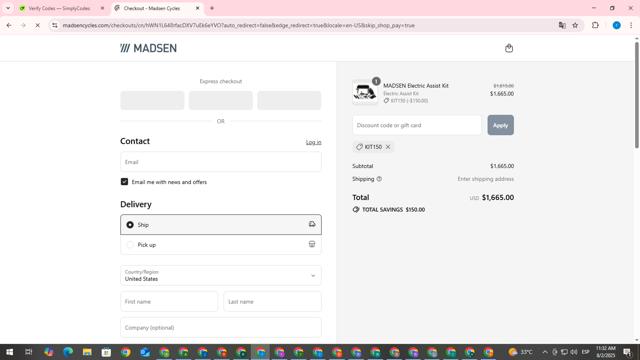640x360 pixels.
Task: Bookmark this page with the star icon
Action: coord(575,25)
